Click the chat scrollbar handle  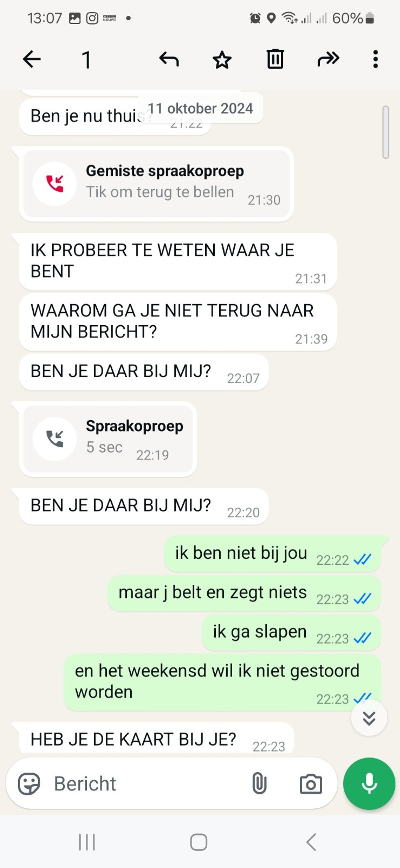[386, 132]
